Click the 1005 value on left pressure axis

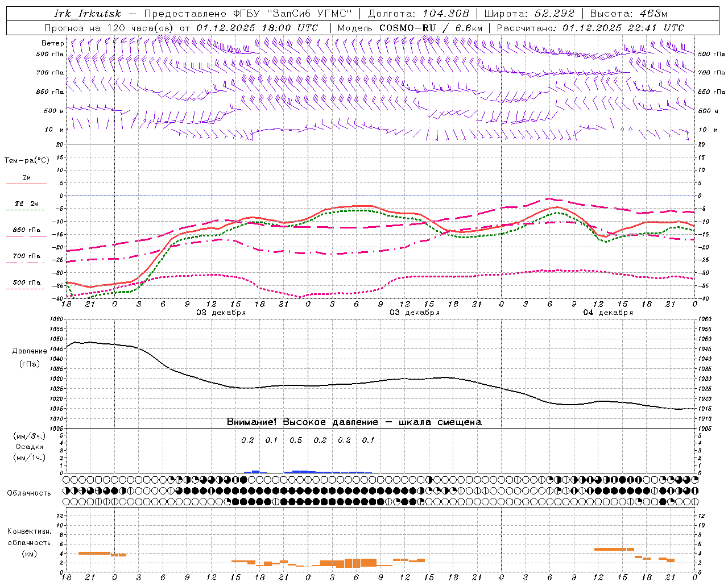click(57, 429)
